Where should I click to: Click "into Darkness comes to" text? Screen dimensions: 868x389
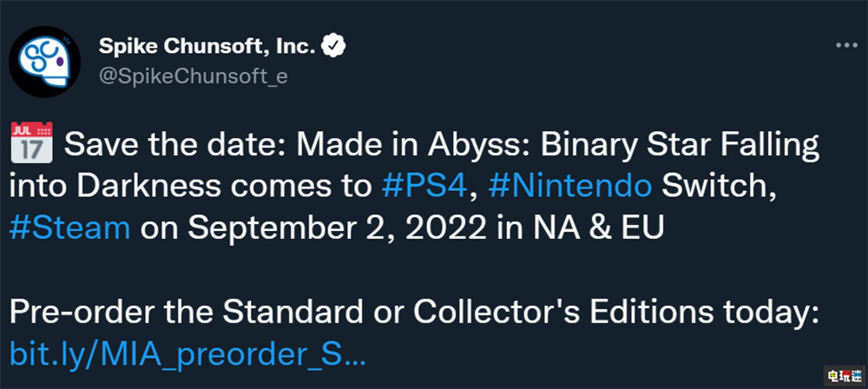click(192, 187)
